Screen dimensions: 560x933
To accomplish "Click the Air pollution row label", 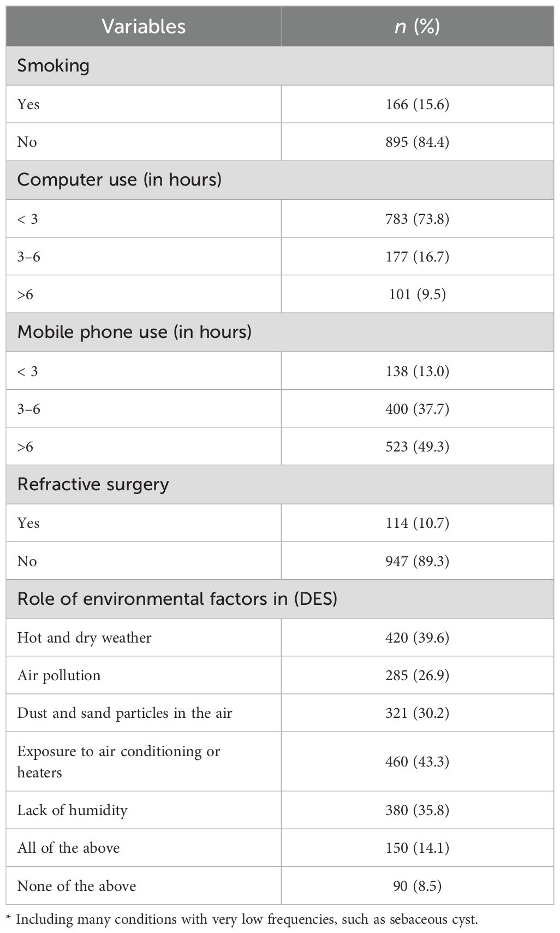I will 59,675.
